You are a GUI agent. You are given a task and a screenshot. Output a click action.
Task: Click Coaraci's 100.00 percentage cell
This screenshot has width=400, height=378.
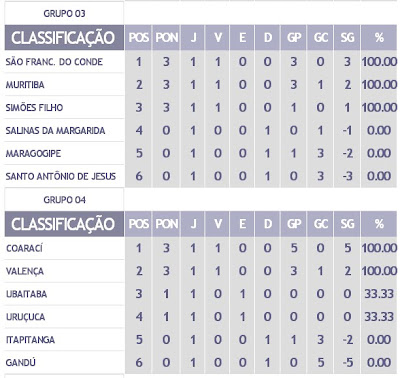[379, 248]
